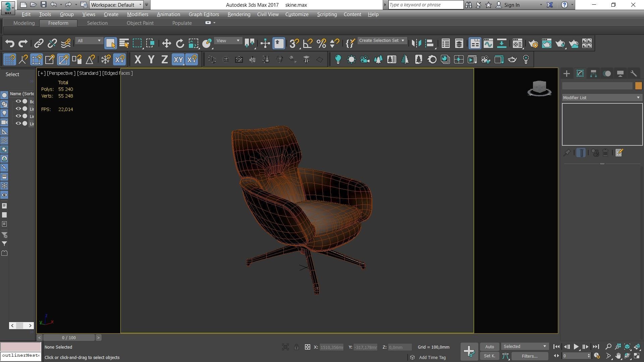Open the Schematic View icon
The image size is (644, 362).
502,44
